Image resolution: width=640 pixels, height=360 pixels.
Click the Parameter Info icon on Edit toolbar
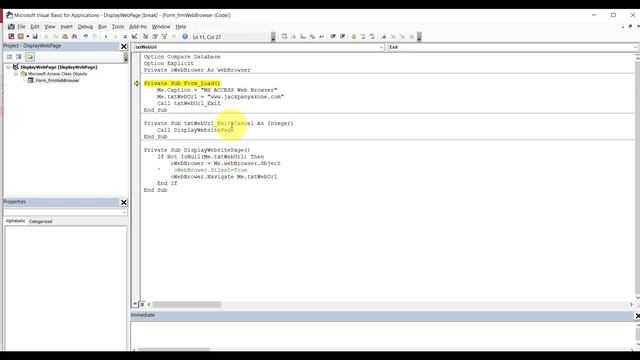click(312, 37)
